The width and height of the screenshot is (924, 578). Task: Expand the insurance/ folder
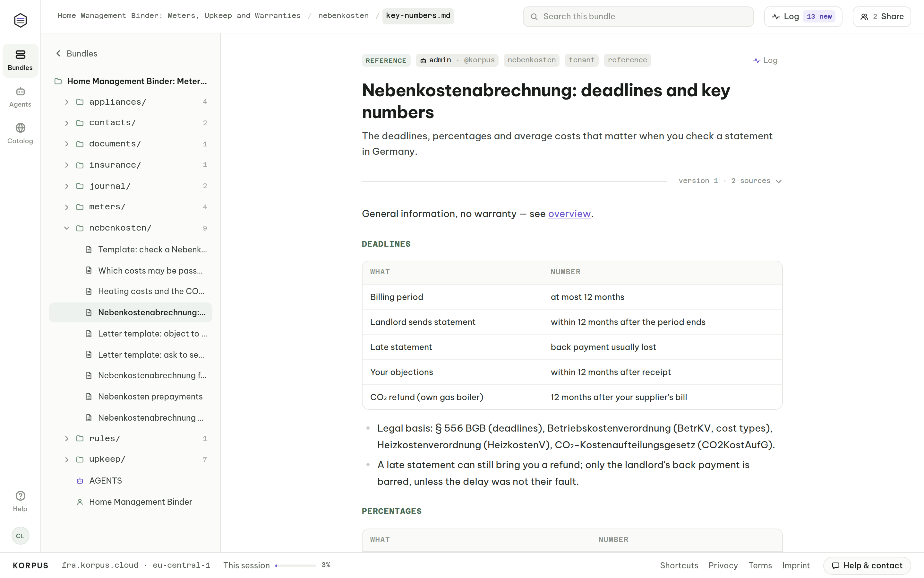(x=66, y=165)
